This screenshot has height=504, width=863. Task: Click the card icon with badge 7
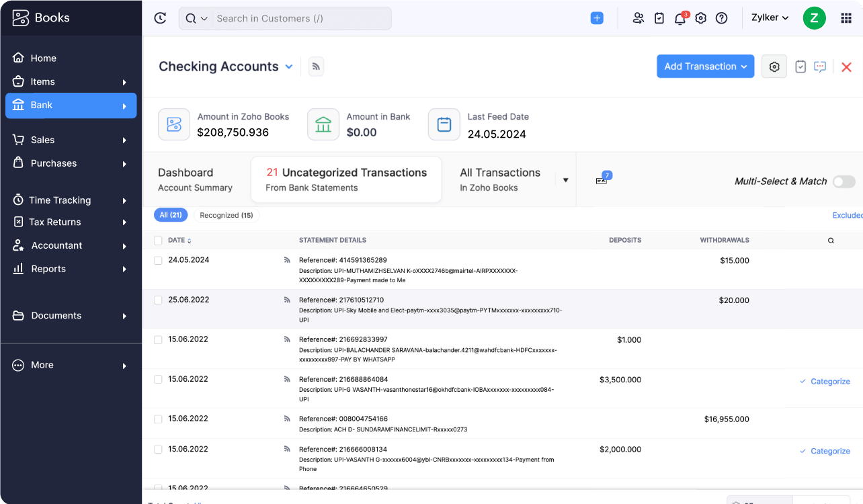602,180
